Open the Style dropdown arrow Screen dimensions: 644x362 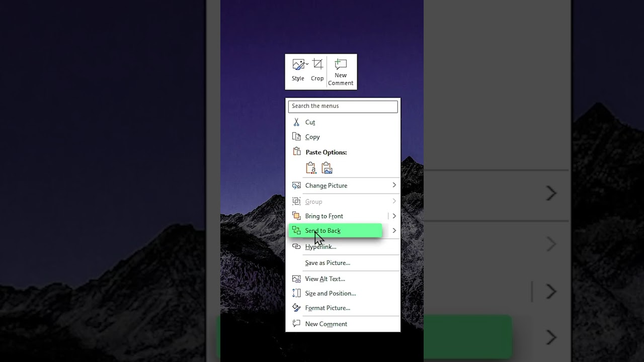coord(307,64)
